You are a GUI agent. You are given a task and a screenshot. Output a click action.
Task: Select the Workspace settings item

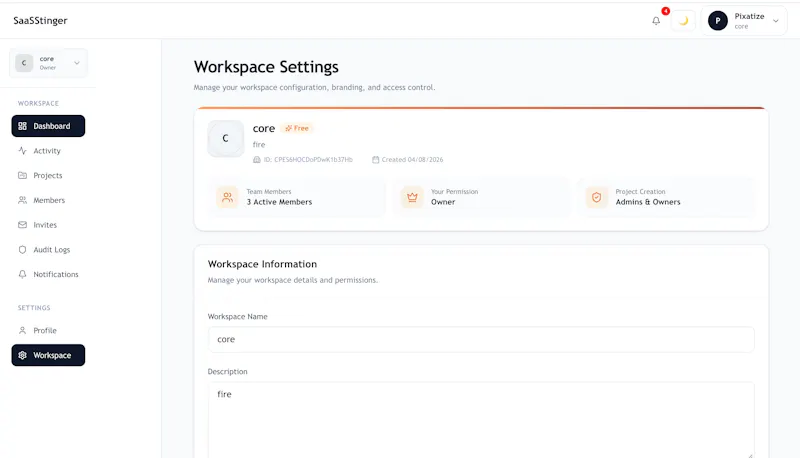[x=48, y=355]
